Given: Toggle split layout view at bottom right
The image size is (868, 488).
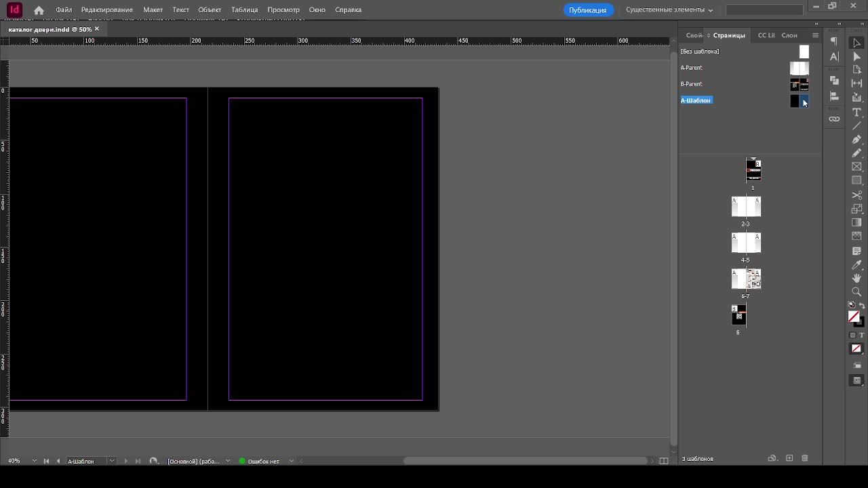Looking at the screenshot, I should click(x=664, y=461).
